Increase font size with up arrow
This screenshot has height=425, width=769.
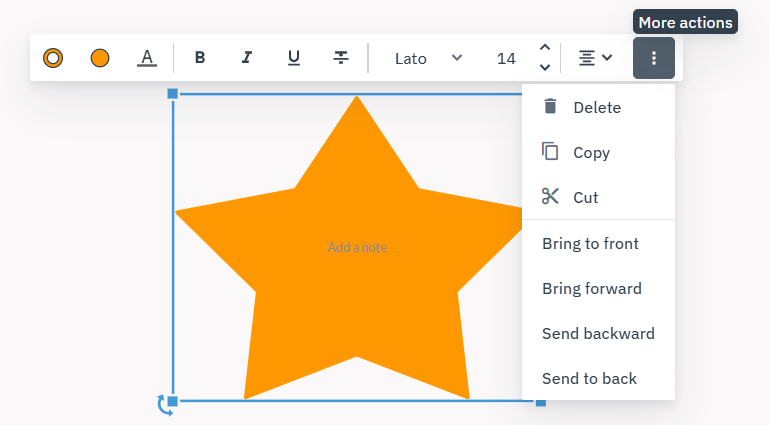[545, 48]
